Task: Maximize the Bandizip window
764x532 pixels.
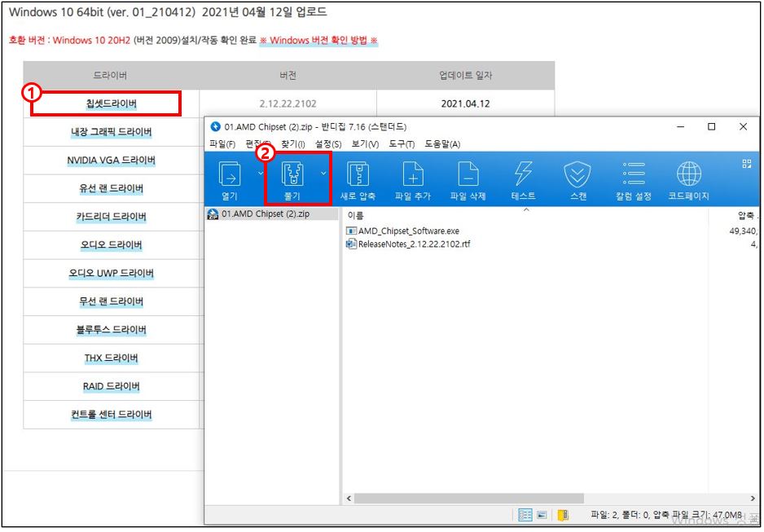Action: pyautogui.click(x=711, y=127)
